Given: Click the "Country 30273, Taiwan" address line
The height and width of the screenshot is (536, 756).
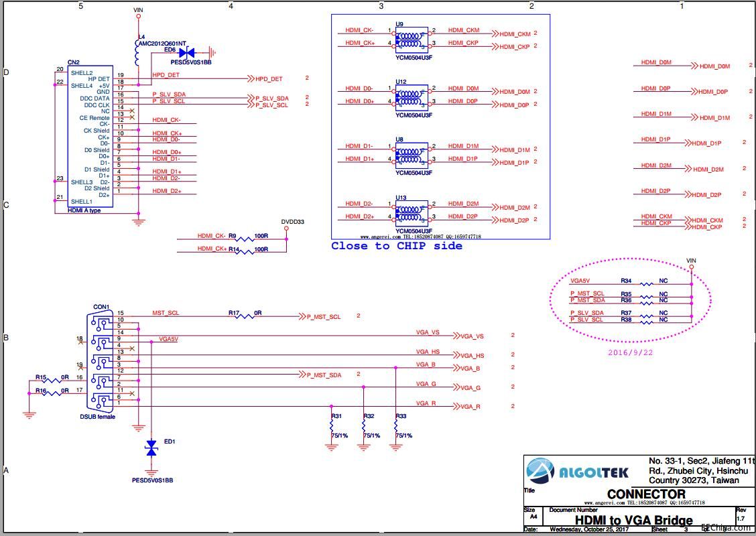Looking at the screenshot, I should 693,480.
